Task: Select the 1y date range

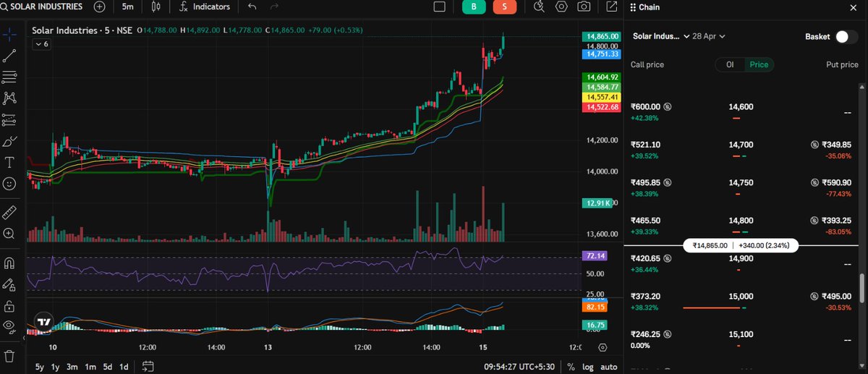Action: (x=56, y=367)
